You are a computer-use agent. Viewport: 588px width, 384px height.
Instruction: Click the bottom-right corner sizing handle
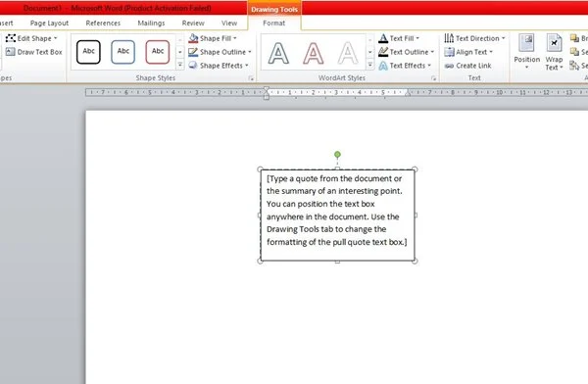415,261
